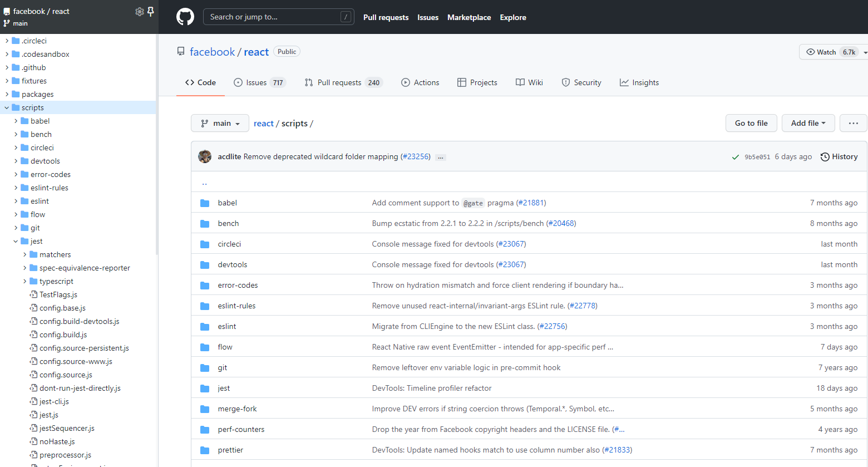
Task: Open the sidebar settings gear icon
Action: pyautogui.click(x=140, y=12)
